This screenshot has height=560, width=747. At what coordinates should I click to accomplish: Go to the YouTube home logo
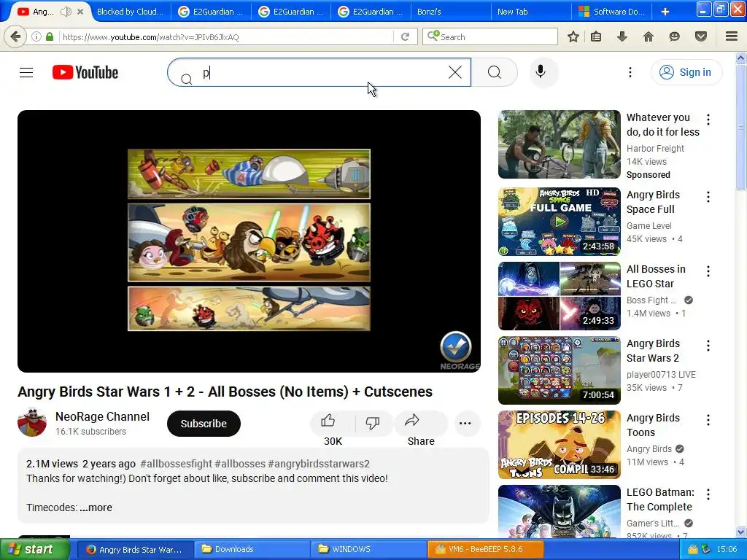coord(85,72)
